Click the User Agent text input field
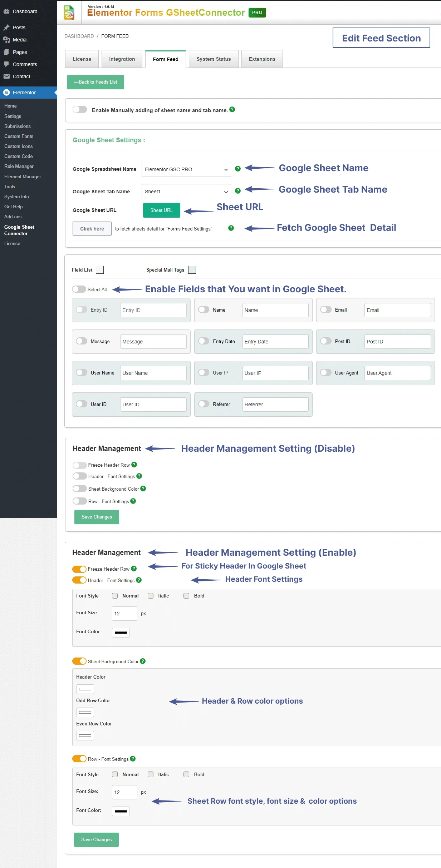 point(397,373)
